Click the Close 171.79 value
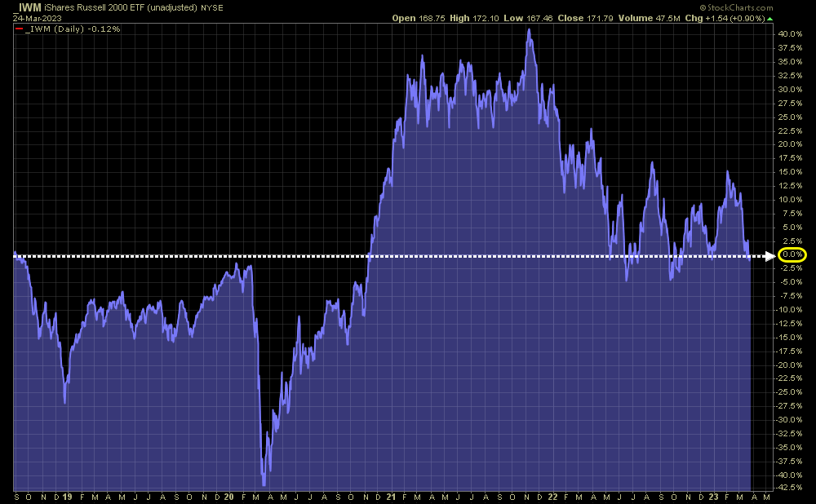This screenshot has width=816, height=504. click(585, 18)
